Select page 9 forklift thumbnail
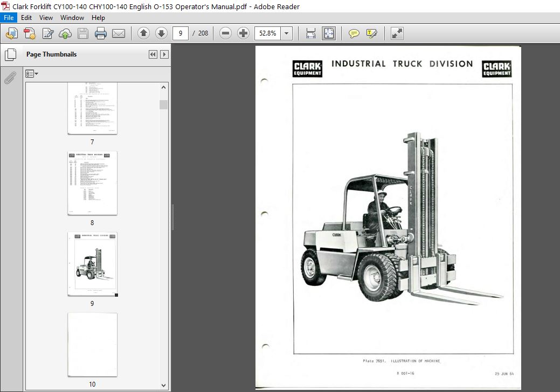This screenshot has height=392, width=560. (x=93, y=264)
